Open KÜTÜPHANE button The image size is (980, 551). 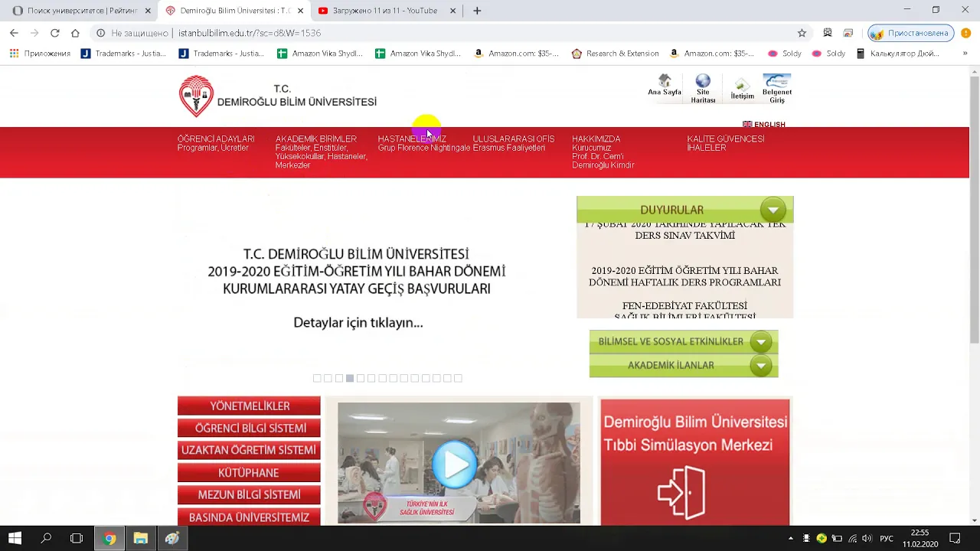click(x=249, y=472)
